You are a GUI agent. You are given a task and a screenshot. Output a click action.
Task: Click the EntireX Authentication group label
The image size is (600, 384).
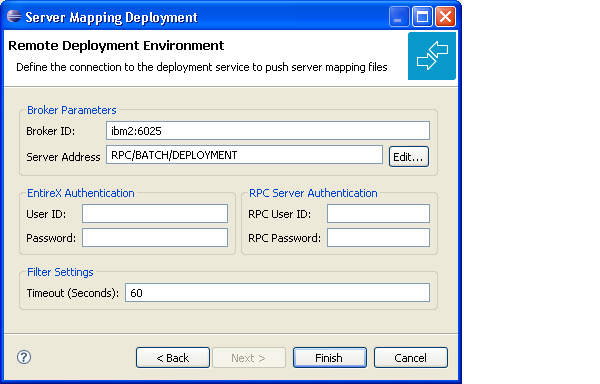[x=81, y=193]
